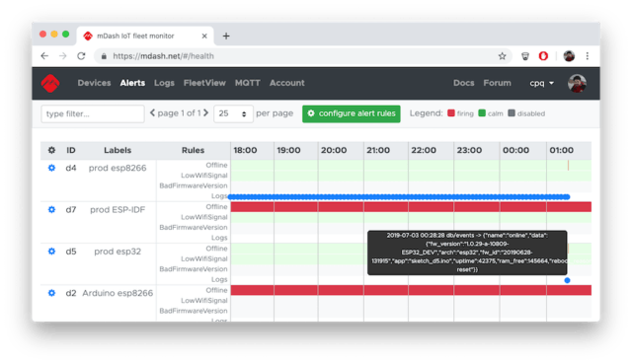Image resolution: width=632 pixels, height=364 pixels.
Task: Open settings gear for device d2
Action: pyautogui.click(x=51, y=293)
